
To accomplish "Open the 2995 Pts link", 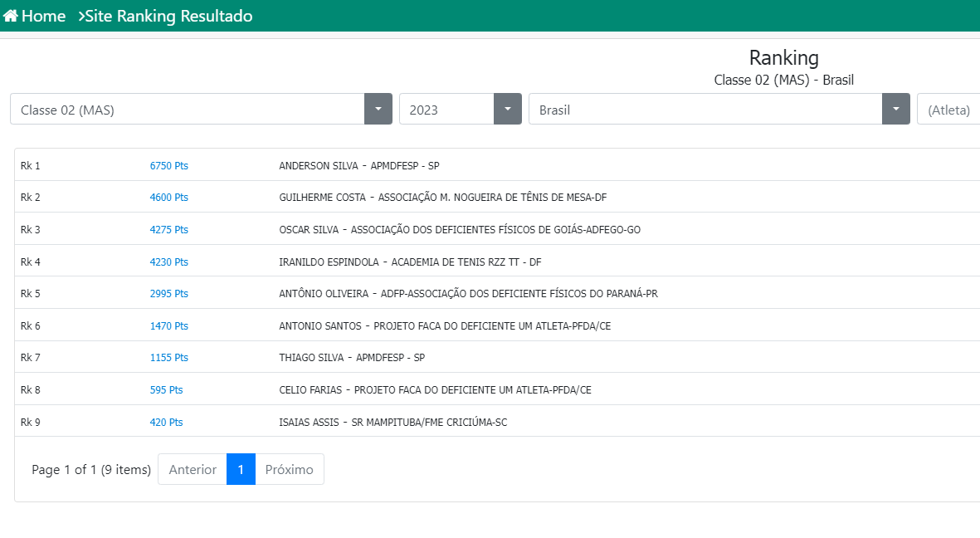I will pos(169,294).
